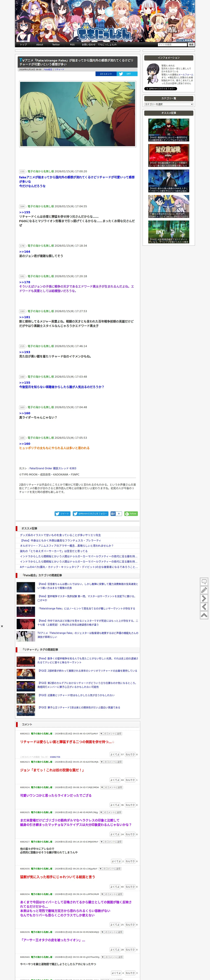Click the #6882706 reaction link under comment 6882622
Viewport: 210px width, 980px height.
tap(55, 757)
